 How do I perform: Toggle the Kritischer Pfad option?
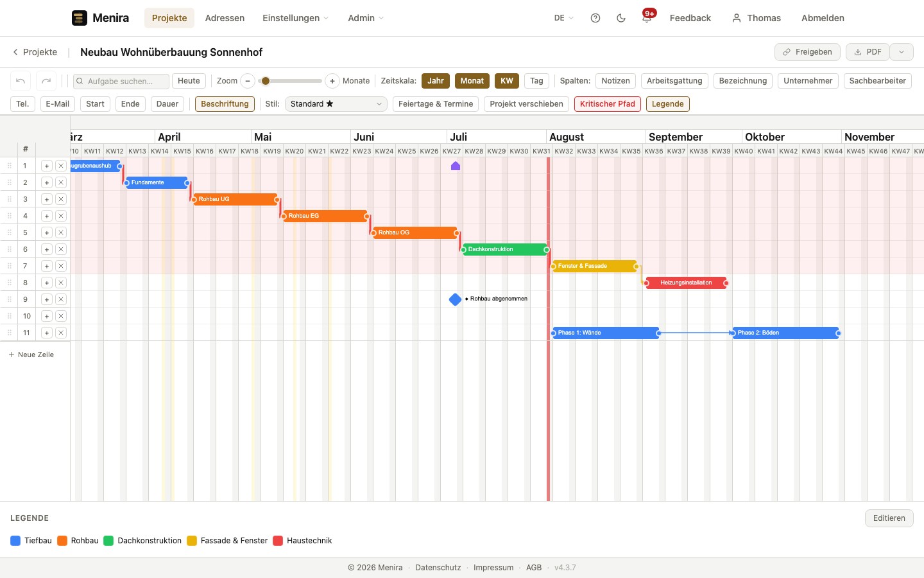click(x=607, y=104)
